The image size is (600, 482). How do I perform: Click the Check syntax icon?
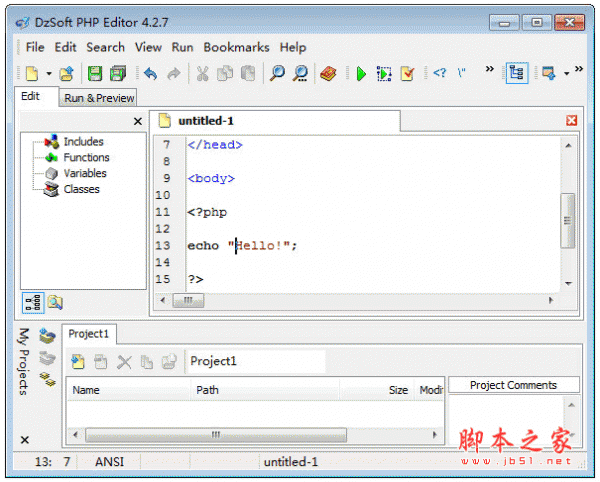tap(407, 73)
